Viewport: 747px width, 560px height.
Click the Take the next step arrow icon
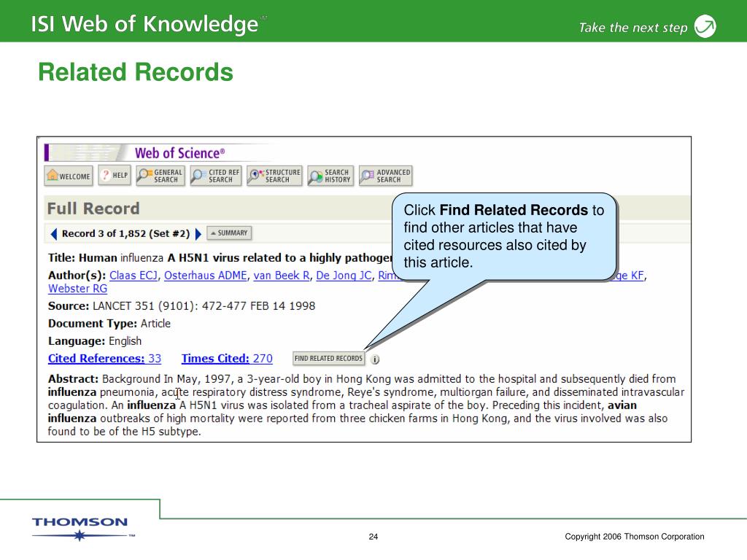point(705,26)
